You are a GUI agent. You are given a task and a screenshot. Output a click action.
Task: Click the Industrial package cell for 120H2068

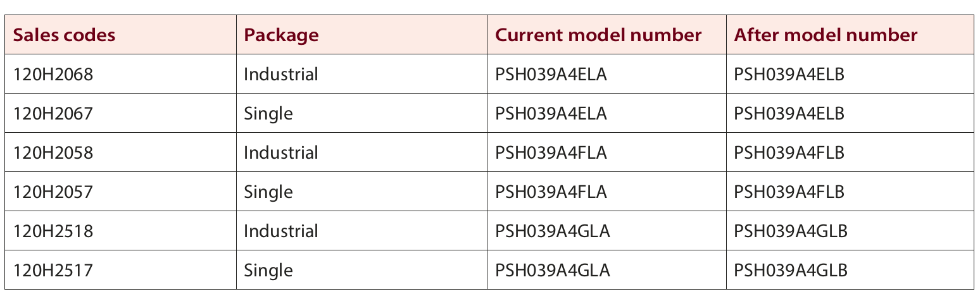(281, 75)
